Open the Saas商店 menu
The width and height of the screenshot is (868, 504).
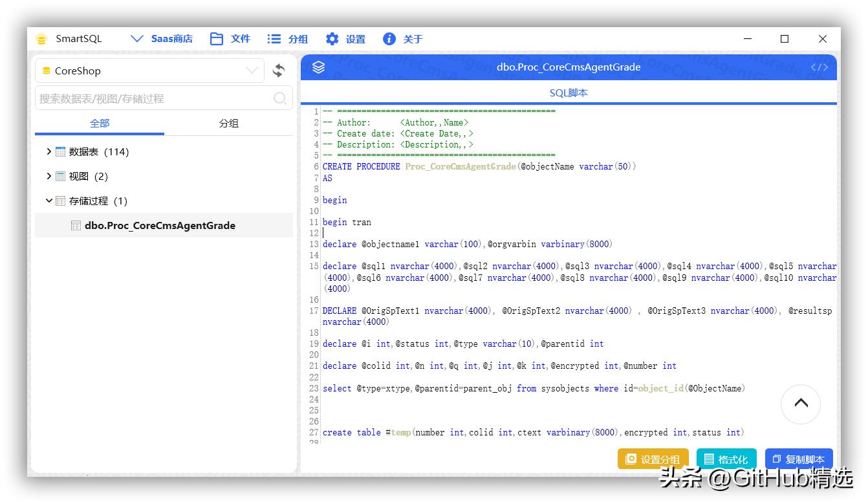[x=162, y=39]
